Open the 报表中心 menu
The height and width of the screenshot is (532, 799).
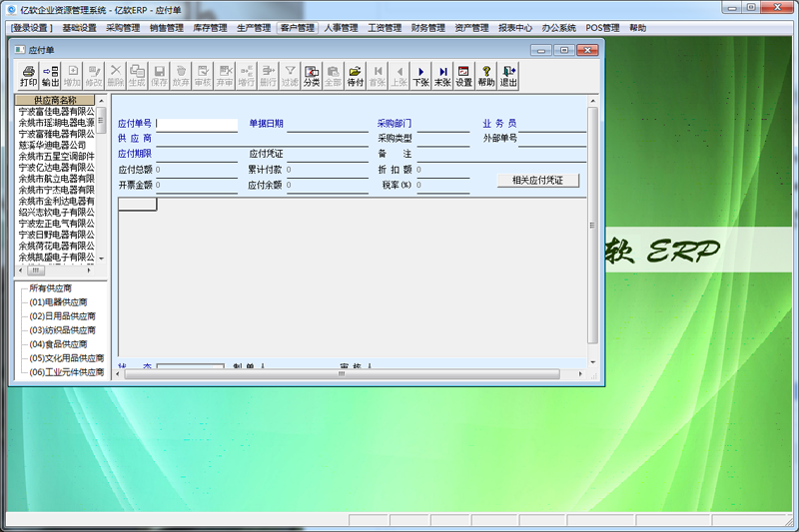[515, 28]
